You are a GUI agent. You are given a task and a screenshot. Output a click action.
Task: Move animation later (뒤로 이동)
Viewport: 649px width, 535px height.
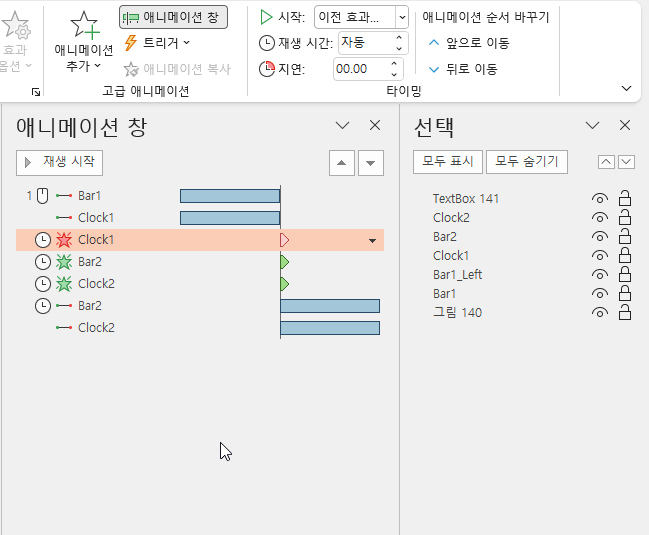point(463,69)
